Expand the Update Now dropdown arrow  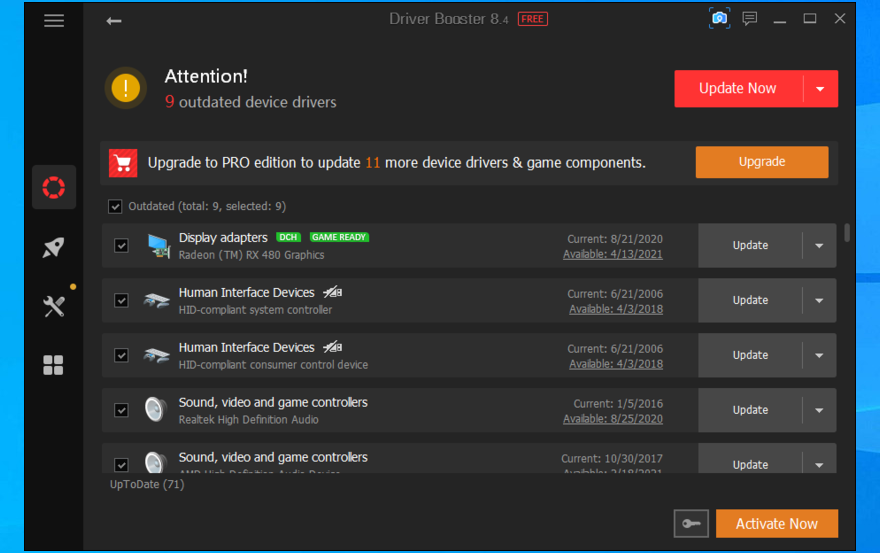tap(821, 89)
